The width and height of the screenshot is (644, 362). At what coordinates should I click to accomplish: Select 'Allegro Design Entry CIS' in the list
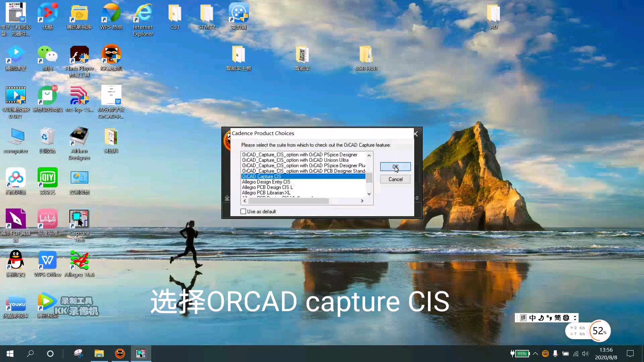pyautogui.click(x=266, y=182)
